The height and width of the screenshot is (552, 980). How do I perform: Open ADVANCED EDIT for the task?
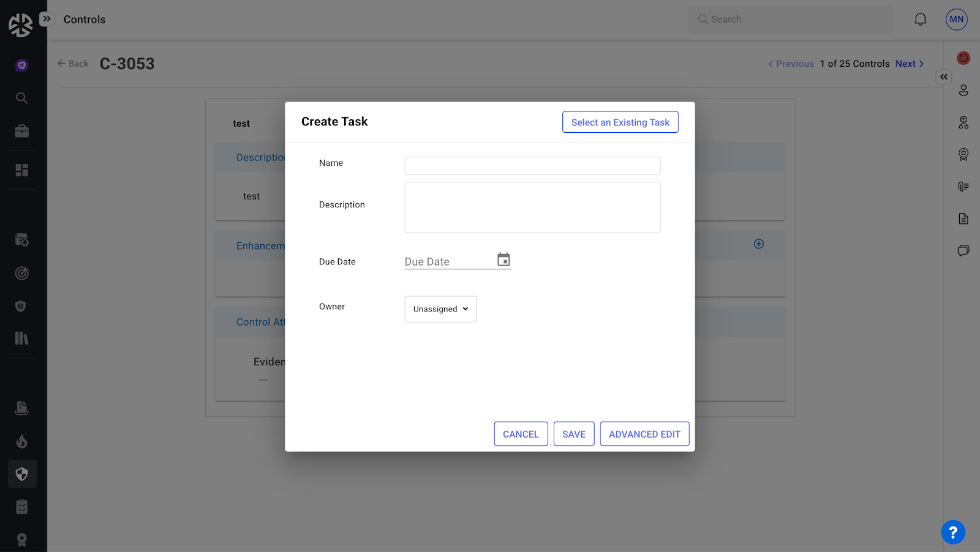coord(644,434)
